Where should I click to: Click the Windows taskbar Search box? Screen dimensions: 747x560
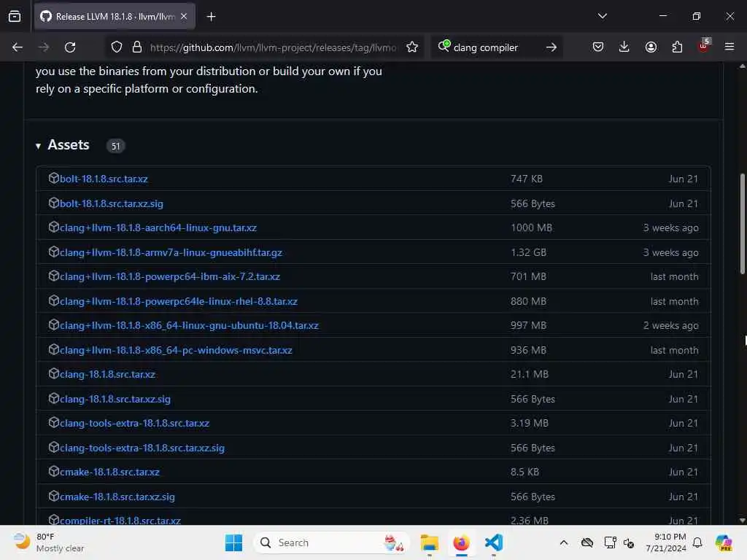click(x=332, y=542)
